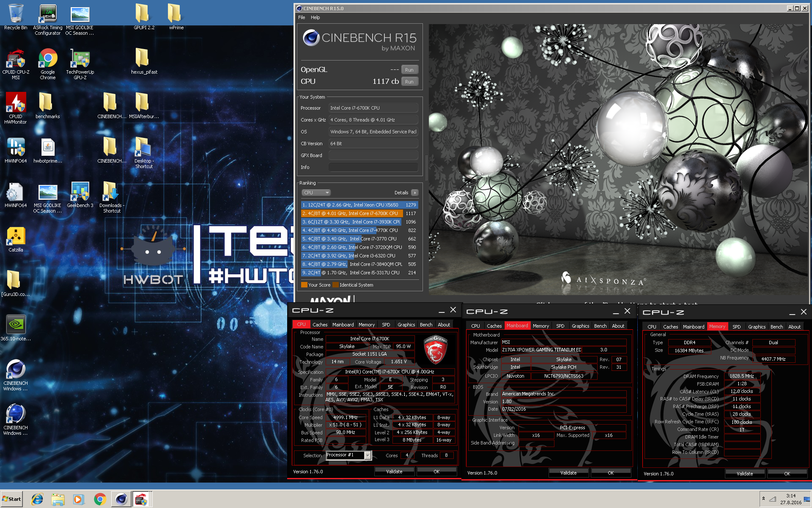Open the wPrime folder
The width and height of the screenshot is (812, 508).
tap(176, 17)
